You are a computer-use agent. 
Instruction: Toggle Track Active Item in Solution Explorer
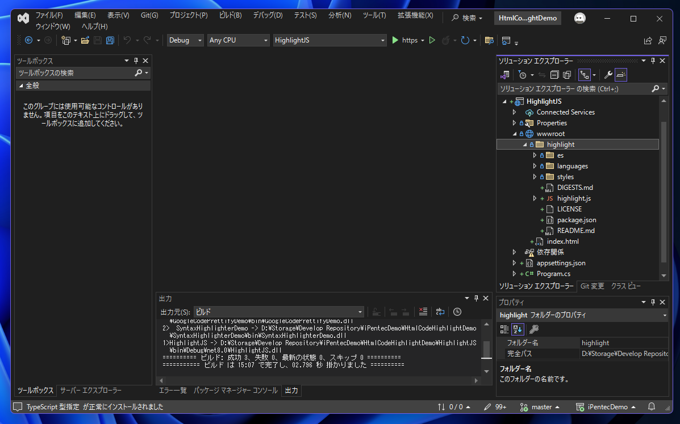[x=585, y=75]
